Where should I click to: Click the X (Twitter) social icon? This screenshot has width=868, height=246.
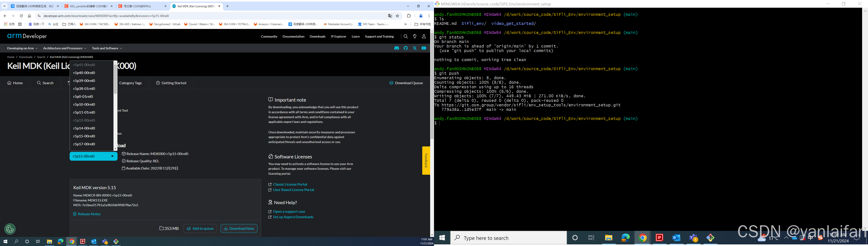[415, 48]
